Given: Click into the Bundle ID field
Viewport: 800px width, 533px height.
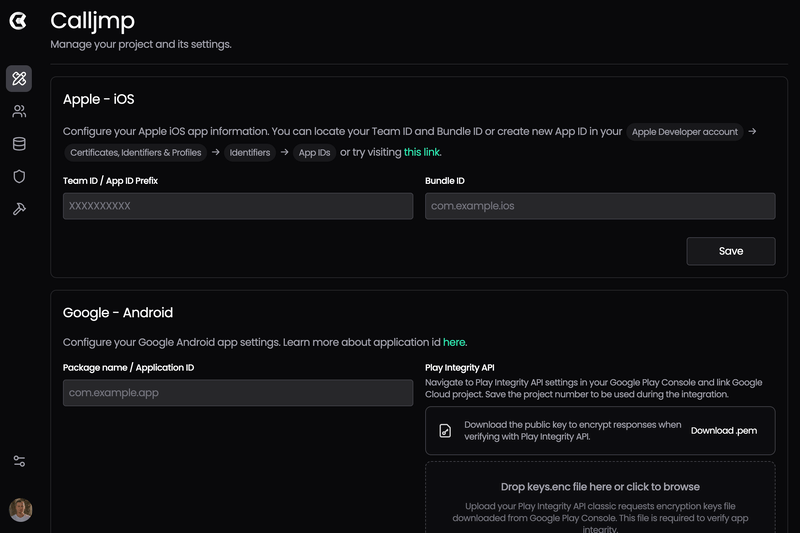Looking at the screenshot, I should coord(600,206).
